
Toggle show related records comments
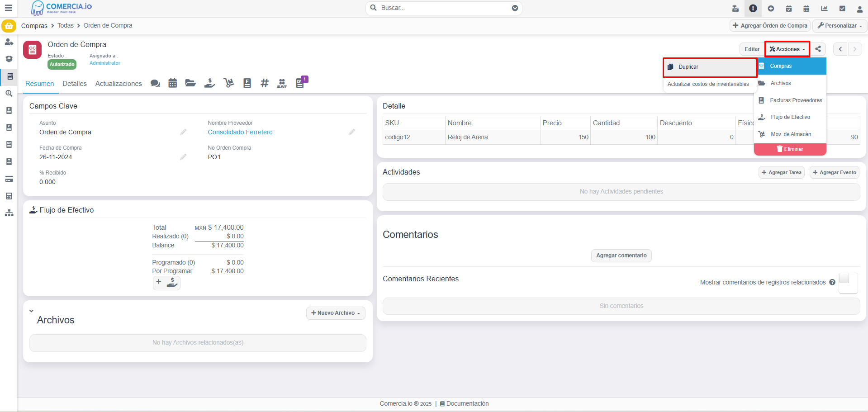point(848,283)
